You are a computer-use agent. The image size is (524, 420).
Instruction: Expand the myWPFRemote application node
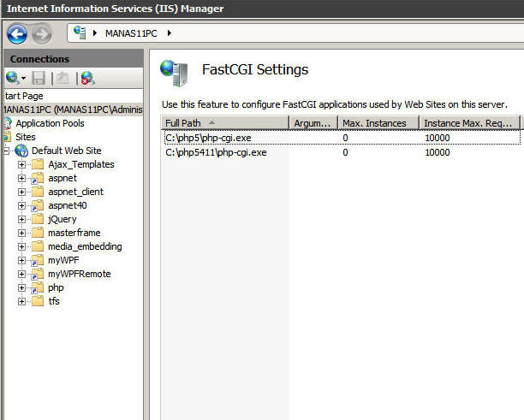(21, 274)
